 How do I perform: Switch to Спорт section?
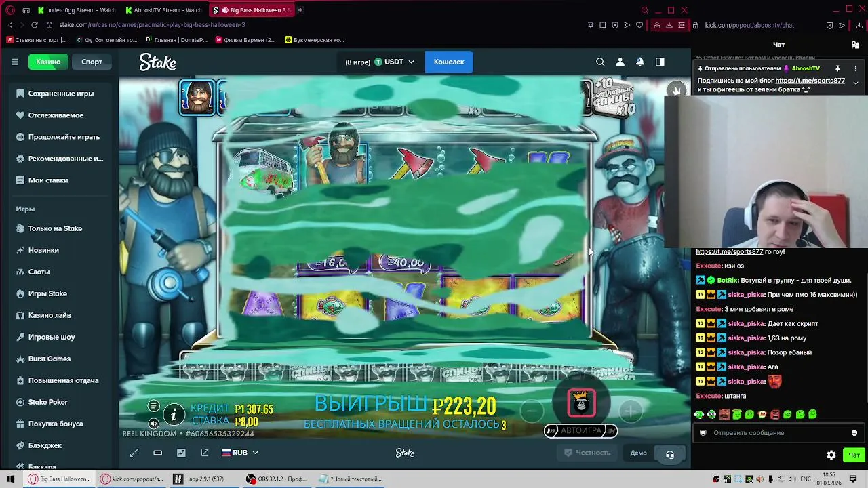92,62
